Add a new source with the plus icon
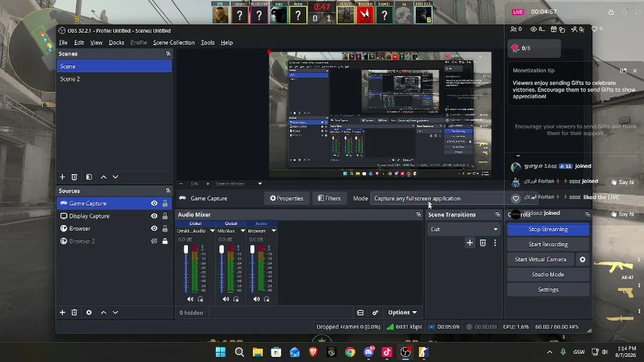The height and width of the screenshot is (362, 644). click(62, 312)
